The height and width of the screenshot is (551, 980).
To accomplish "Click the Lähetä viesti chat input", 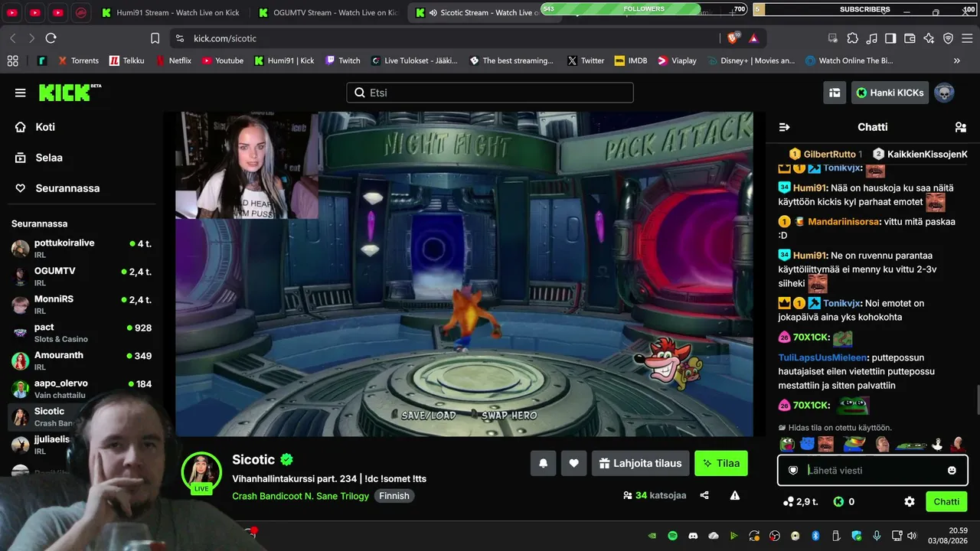I will (873, 471).
